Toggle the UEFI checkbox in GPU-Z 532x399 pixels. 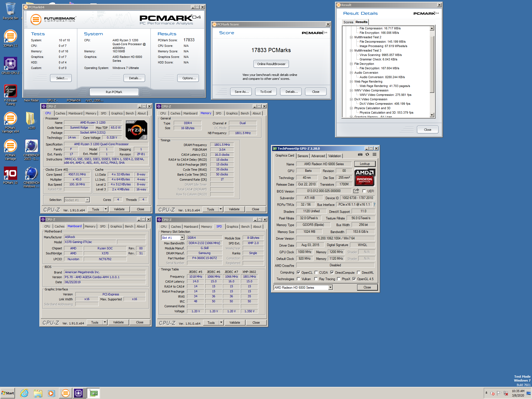364,191
